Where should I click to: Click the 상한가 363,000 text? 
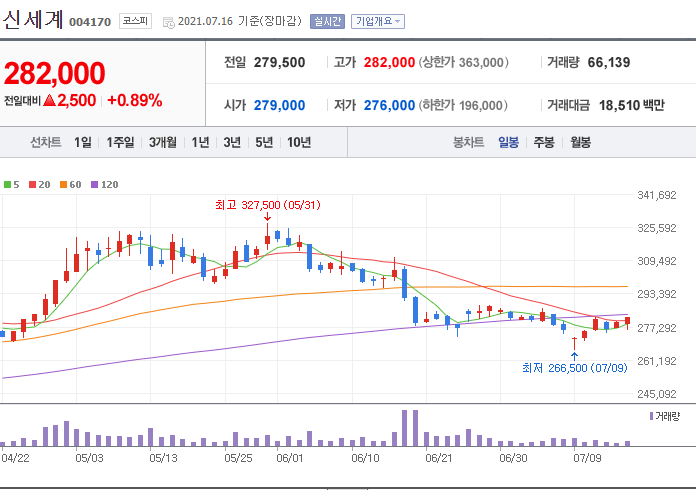click(x=464, y=63)
